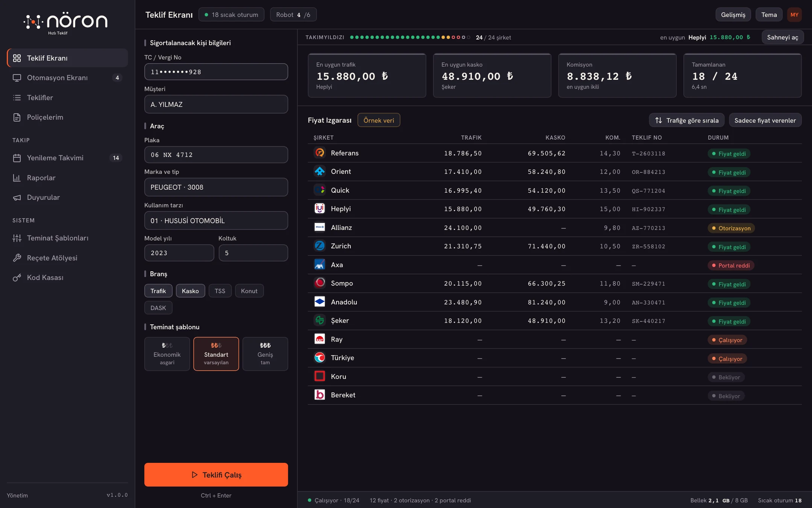Open the Marka ve tip field

(216, 187)
